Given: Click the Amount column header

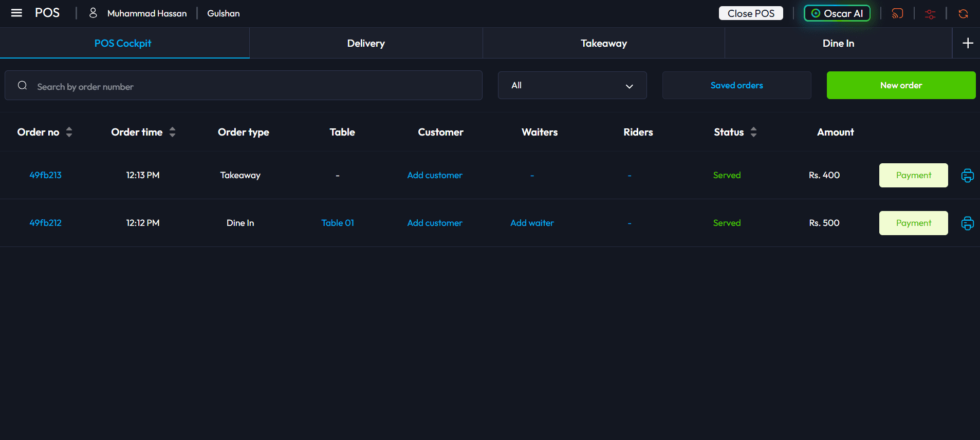Looking at the screenshot, I should (x=836, y=132).
